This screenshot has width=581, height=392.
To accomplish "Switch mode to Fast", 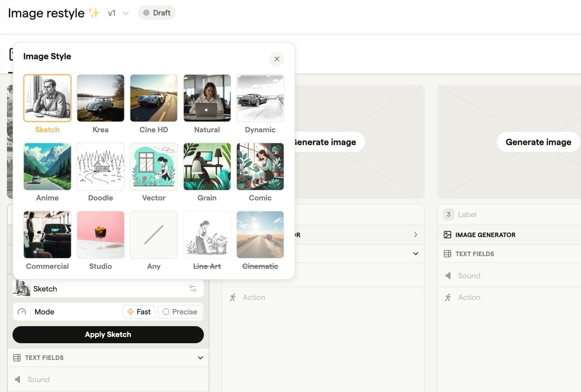I will pyautogui.click(x=139, y=312).
